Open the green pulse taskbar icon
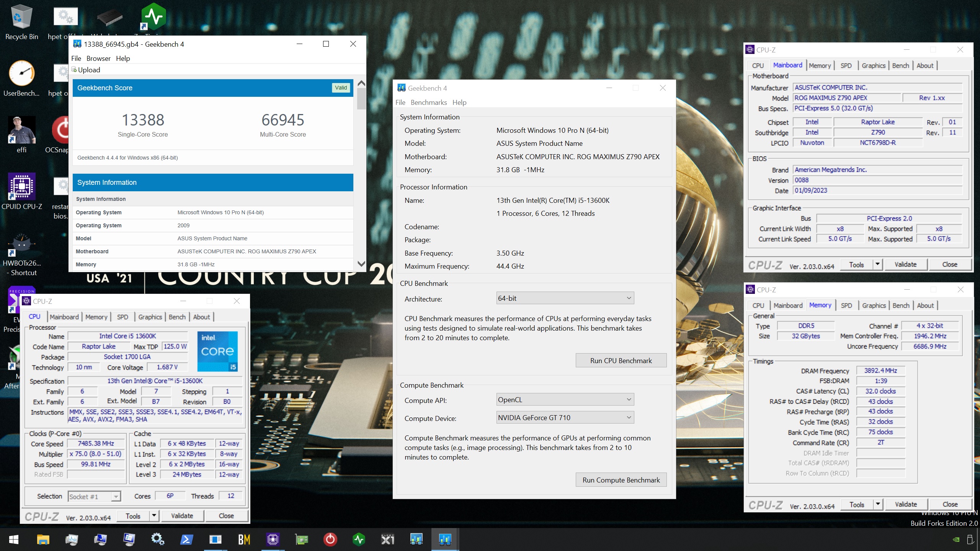 point(359,540)
